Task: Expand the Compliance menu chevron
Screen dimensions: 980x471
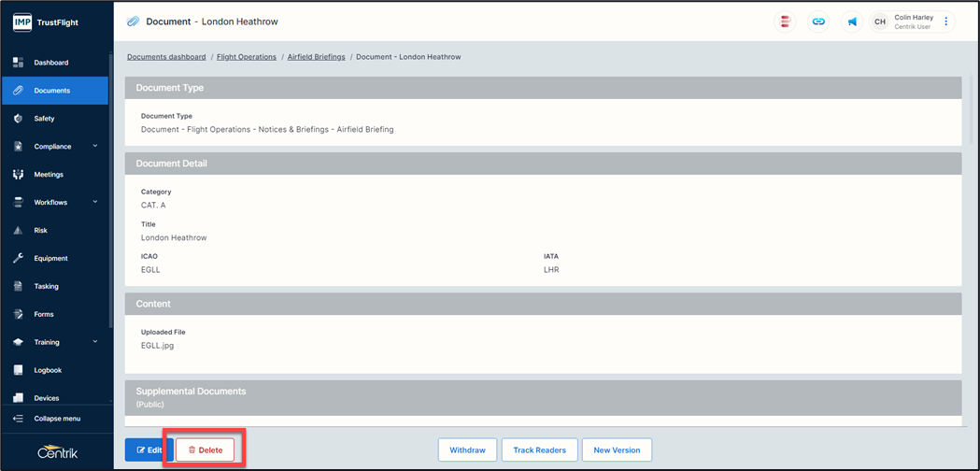Action: pos(95,146)
